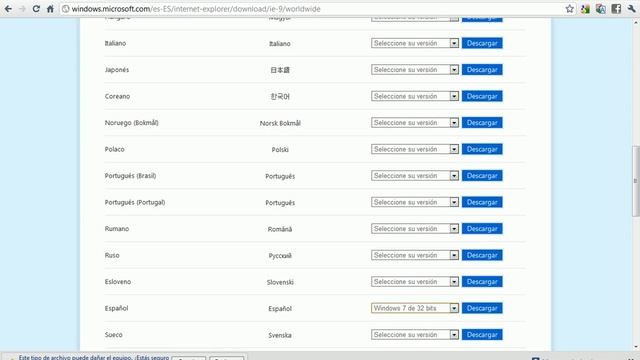Screen dimensions: 640x360
Task: Click the vertical scrollbar thumb
Action: (x=636, y=181)
